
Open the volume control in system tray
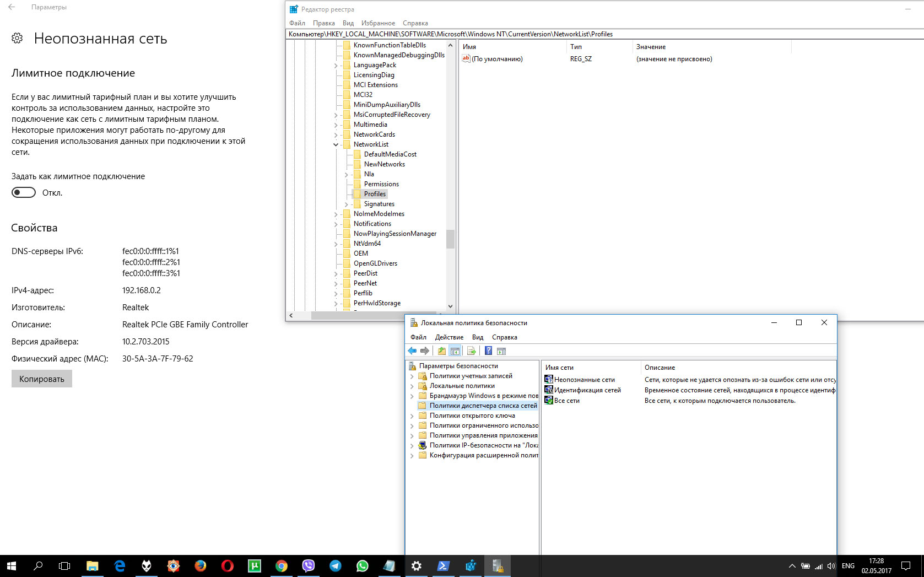[x=831, y=566]
